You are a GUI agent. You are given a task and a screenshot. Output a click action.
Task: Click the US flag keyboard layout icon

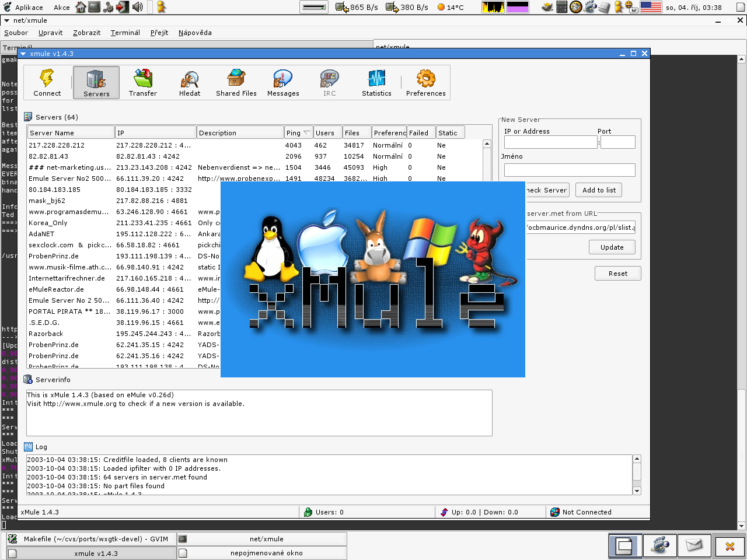[x=651, y=7]
